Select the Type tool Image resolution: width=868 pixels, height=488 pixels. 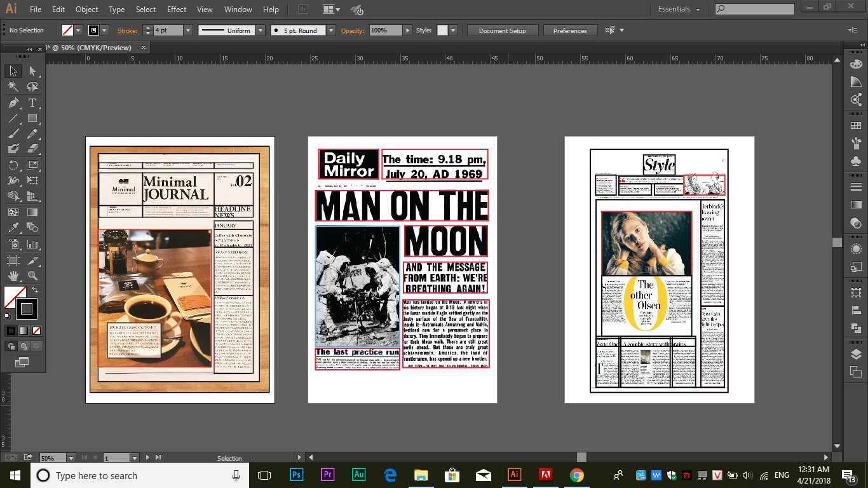coord(32,103)
